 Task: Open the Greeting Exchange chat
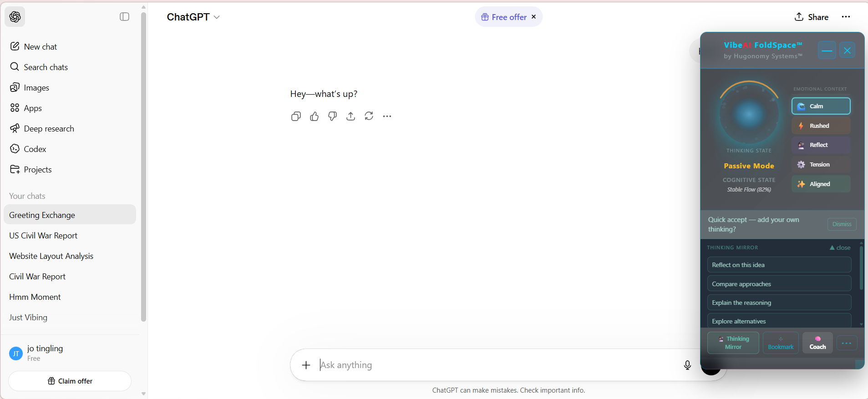pos(70,215)
